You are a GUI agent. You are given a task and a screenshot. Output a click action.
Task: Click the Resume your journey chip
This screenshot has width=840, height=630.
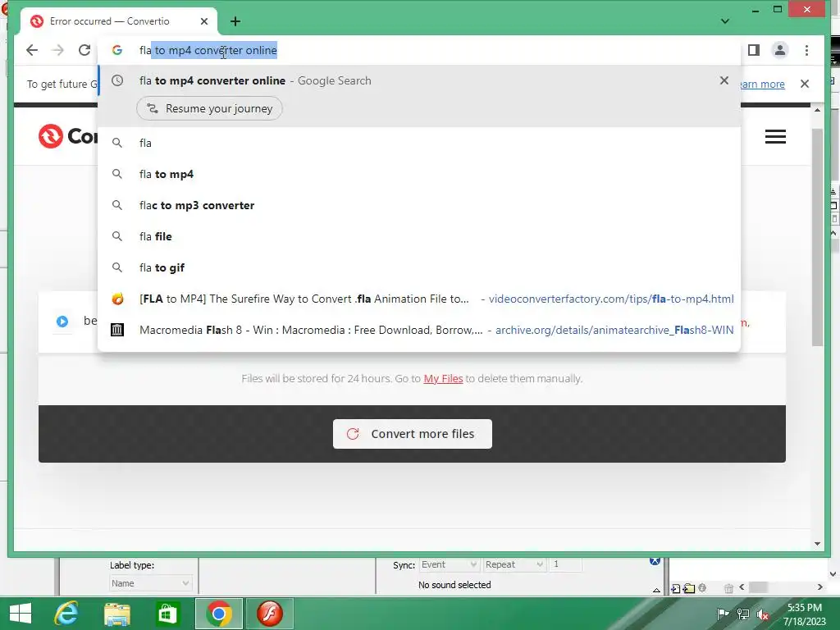[x=209, y=109]
